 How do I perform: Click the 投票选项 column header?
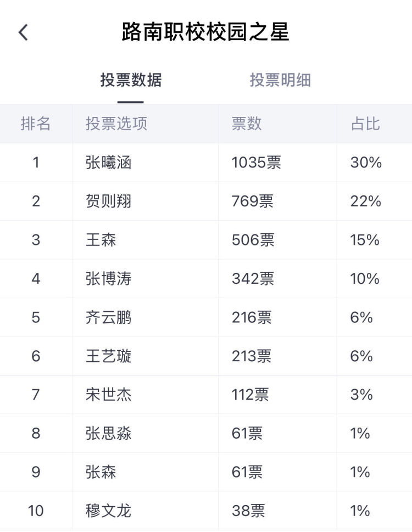click(x=116, y=124)
